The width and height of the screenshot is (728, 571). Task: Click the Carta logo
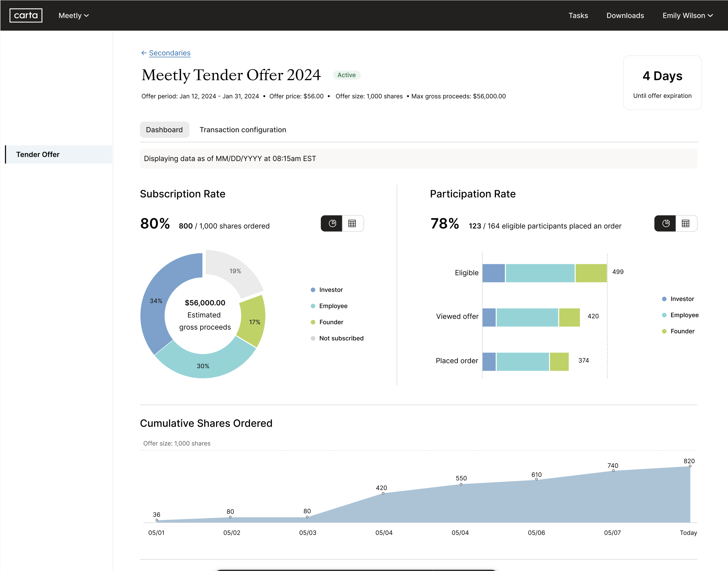26,15
